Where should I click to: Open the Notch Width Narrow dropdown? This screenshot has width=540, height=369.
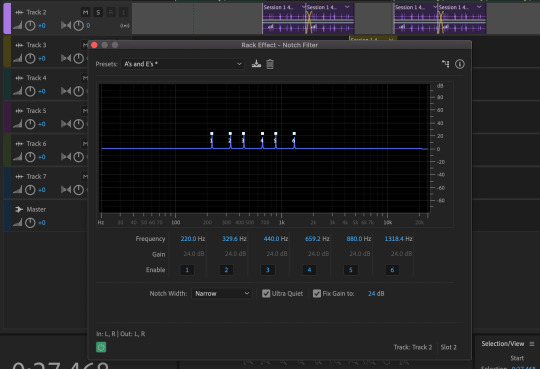(221, 293)
